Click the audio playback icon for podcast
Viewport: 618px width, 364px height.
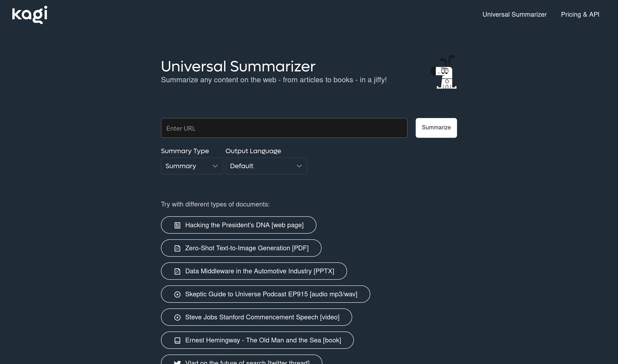pyautogui.click(x=178, y=294)
